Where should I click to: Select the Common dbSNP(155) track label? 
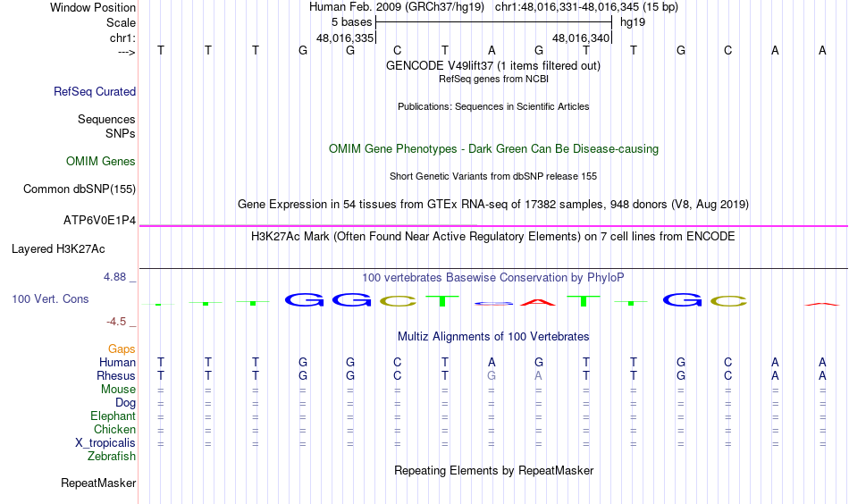[x=79, y=189]
